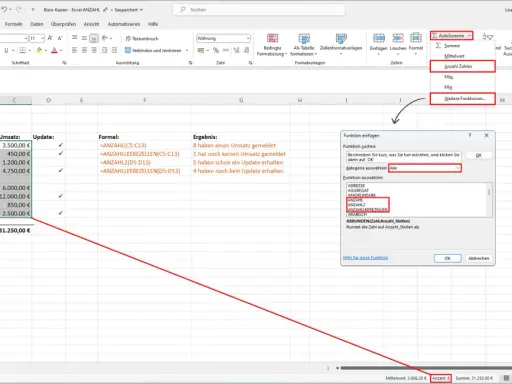Screen dimensions: 512x384
Task: Open the Schriftart dialog launcher
Action: coord(64,63)
